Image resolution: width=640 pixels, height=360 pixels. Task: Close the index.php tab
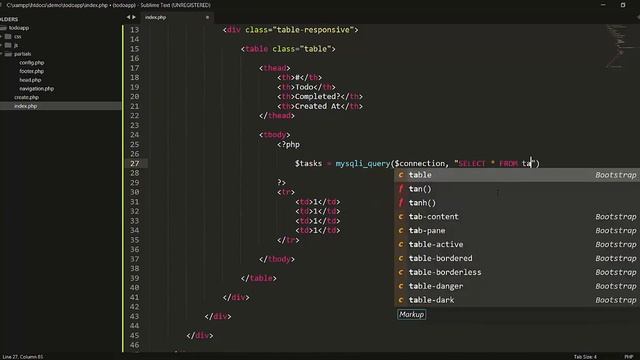coord(207,18)
